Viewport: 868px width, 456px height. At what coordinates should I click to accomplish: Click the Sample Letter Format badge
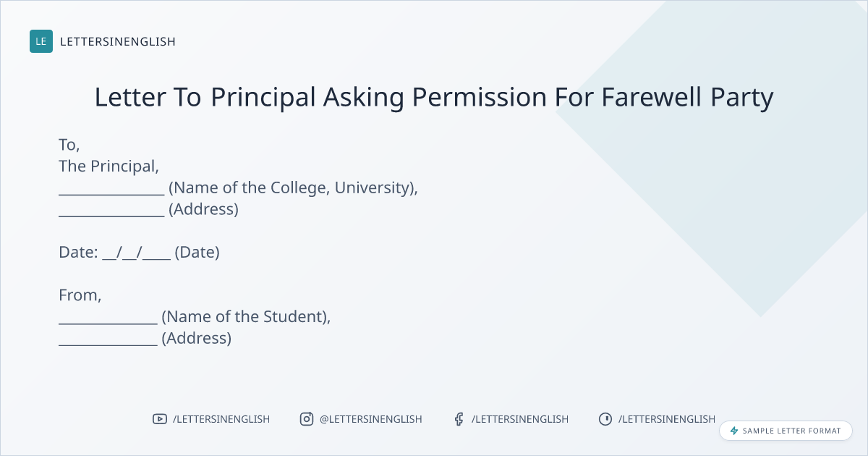point(786,431)
